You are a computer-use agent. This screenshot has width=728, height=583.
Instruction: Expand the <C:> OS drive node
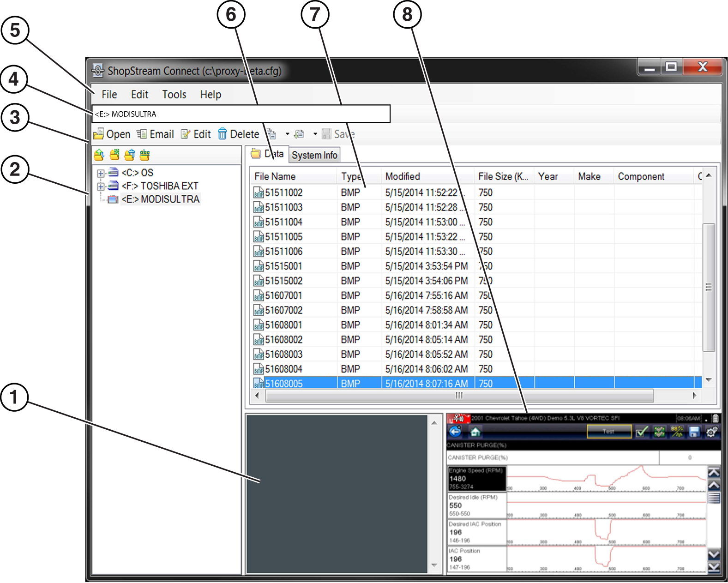pyautogui.click(x=101, y=174)
